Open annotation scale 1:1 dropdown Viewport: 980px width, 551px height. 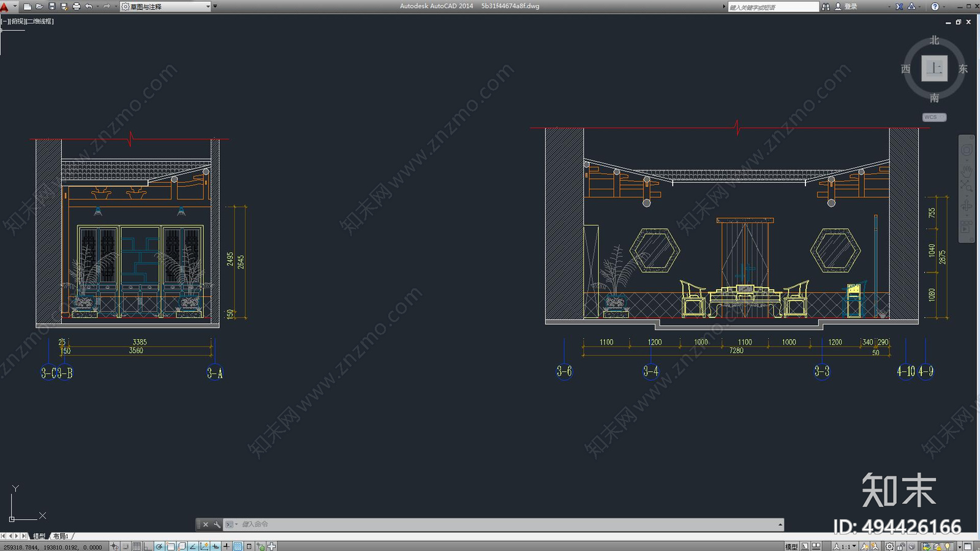pyautogui.click(x=845, y=546)
